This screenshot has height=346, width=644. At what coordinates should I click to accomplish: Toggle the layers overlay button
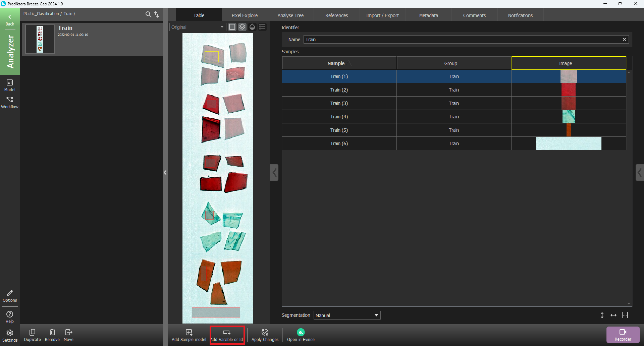tap(242, 27)
